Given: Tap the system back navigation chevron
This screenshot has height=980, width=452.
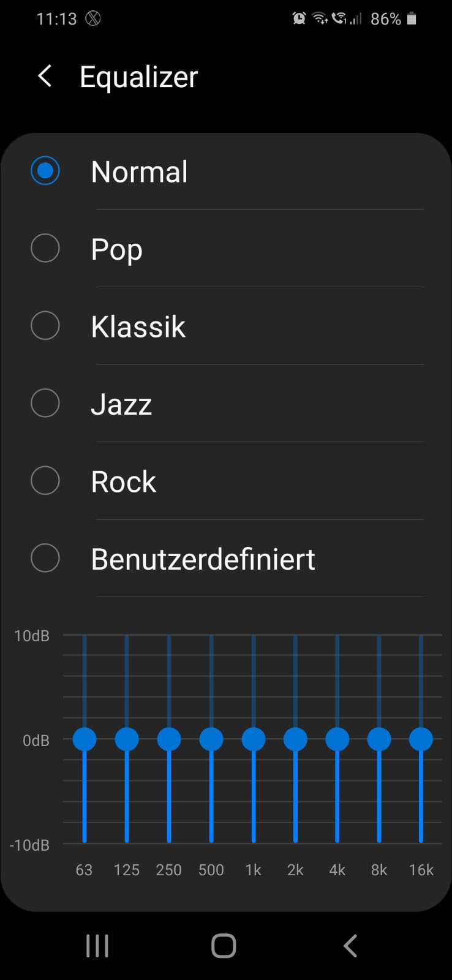Looking at the screenshot, I should click(x=350, y=946).
